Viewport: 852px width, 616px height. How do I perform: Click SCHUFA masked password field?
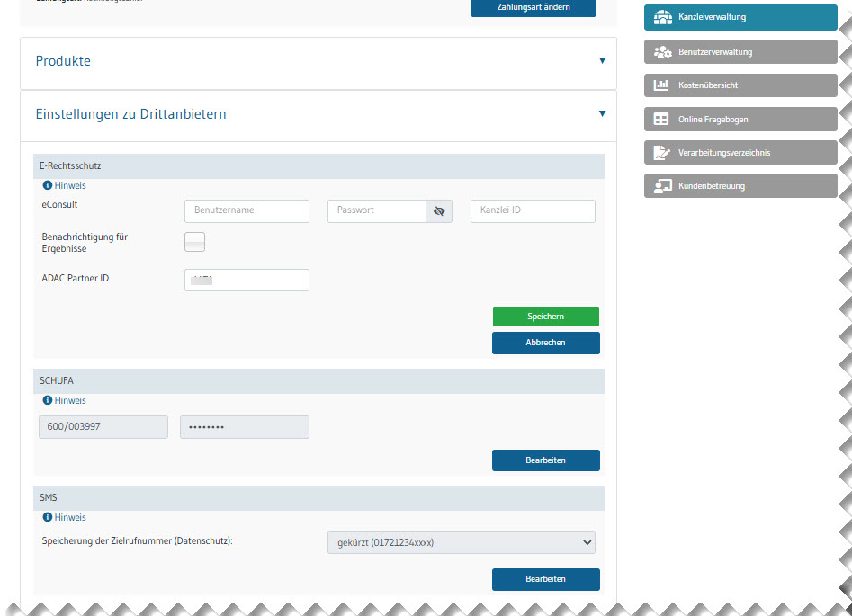pyautogui.click(x=245, y=427)
